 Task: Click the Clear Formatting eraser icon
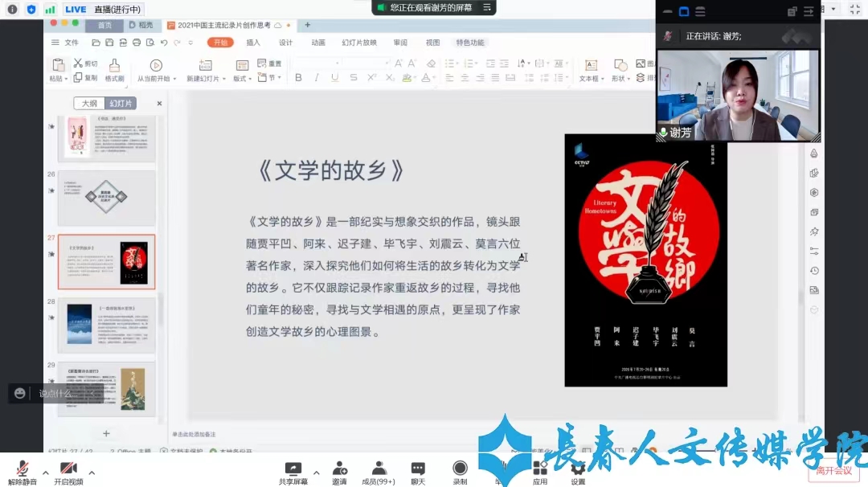click(432, 63)
